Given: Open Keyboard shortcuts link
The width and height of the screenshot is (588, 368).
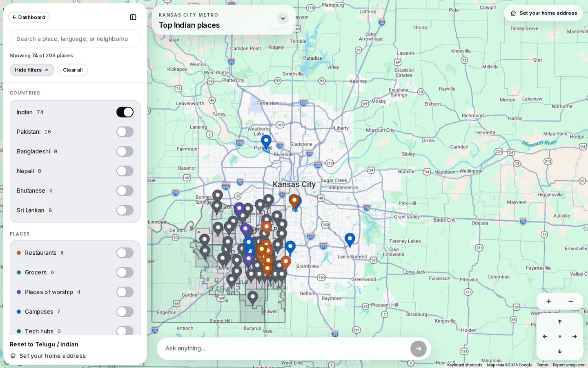Looking at the screenshot, I should [464, 365].
